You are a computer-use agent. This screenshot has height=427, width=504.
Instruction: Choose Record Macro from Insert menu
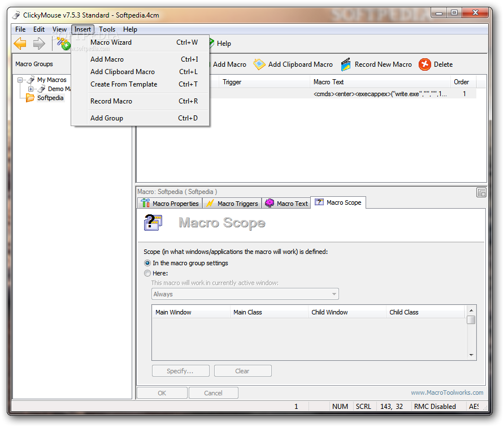pyautogui.click(x=141, y=101)
